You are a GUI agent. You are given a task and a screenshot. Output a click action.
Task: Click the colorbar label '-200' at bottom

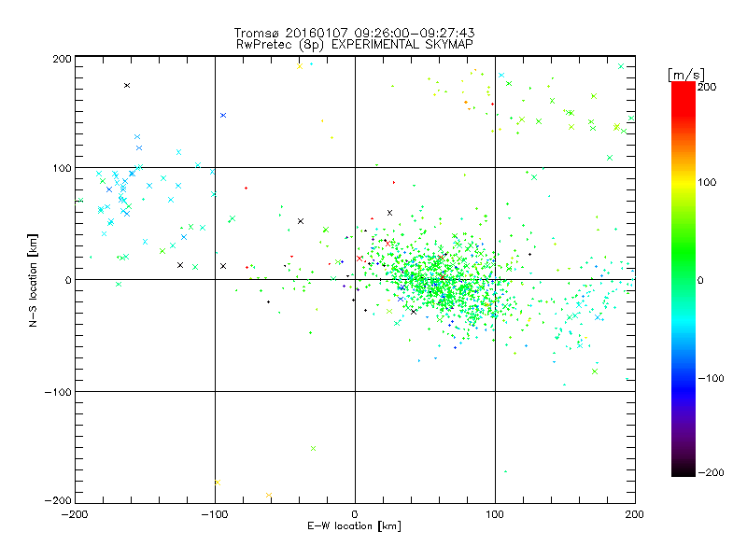pyautogui.click(x=711, y=472)
